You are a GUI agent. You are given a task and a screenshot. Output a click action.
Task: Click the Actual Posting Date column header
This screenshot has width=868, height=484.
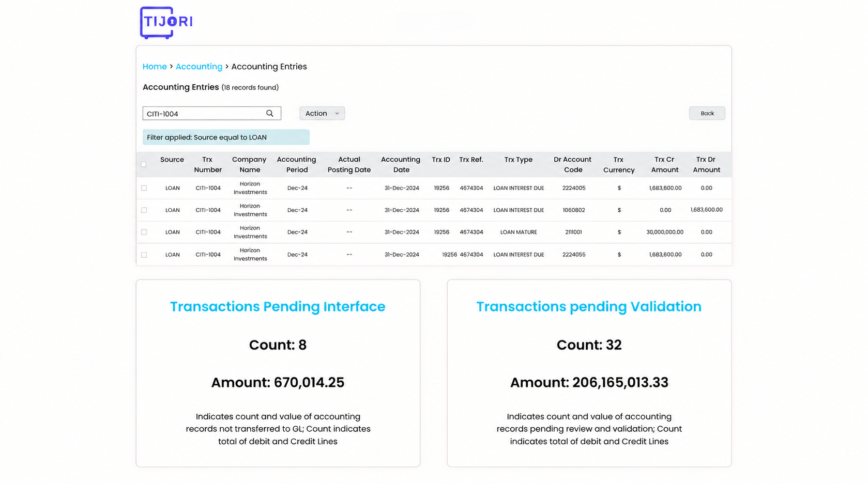tap(349, 164)
